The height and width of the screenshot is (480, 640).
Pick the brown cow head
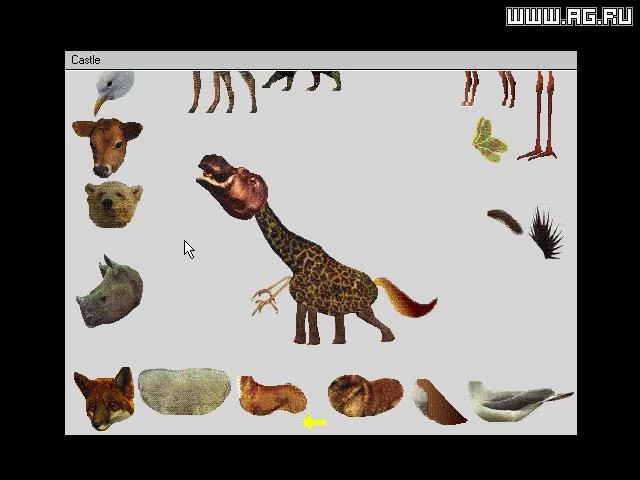coord(107,147)
